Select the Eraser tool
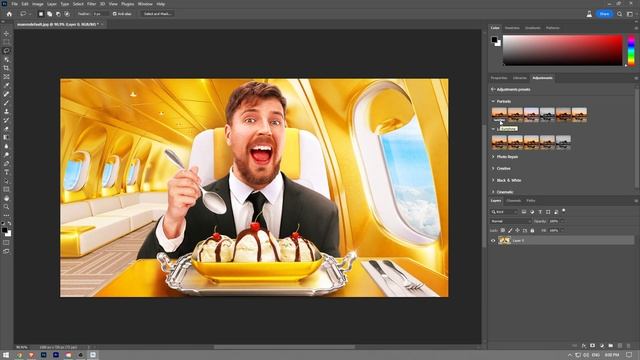The height and width of the screenshot is (360, 640). pos(6,129)
